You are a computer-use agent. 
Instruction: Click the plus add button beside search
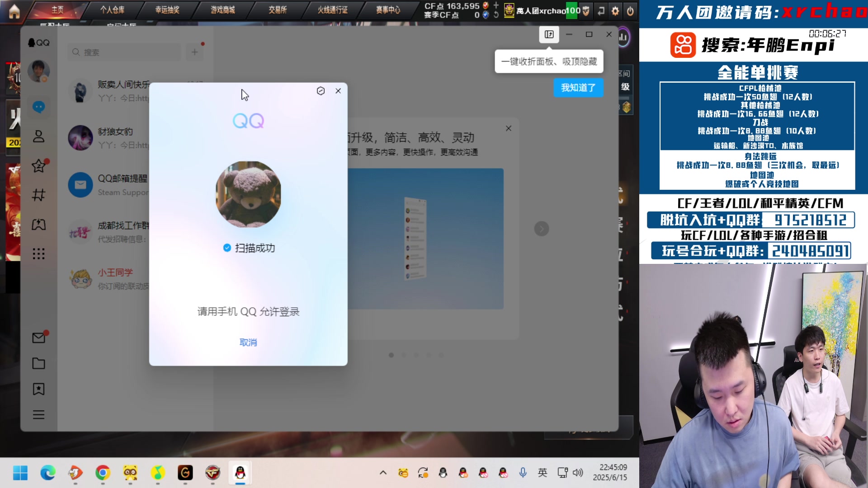pos(194,52)
